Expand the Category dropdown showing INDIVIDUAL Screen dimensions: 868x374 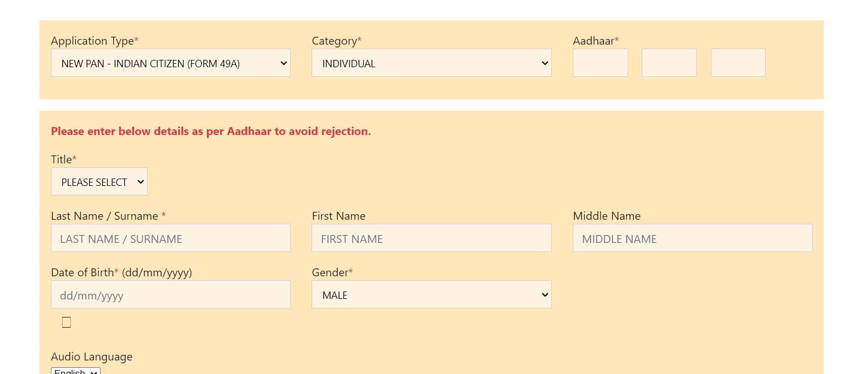431,63
